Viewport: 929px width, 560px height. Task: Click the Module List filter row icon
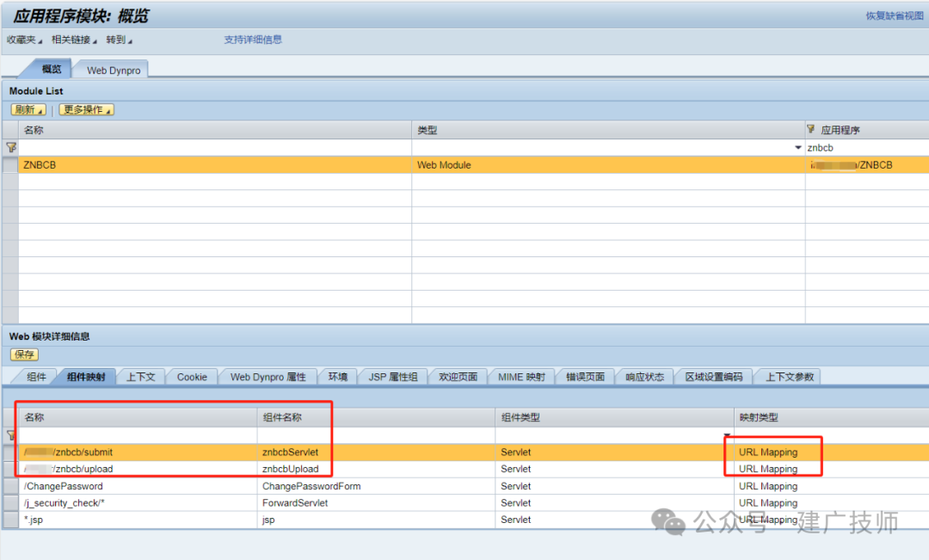(10, 147)
